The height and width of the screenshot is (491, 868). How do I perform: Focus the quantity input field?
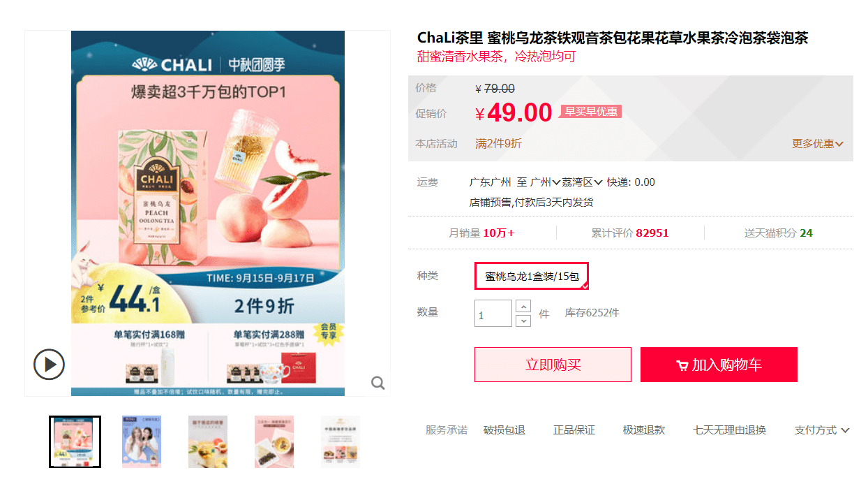[x=493, y=313]
